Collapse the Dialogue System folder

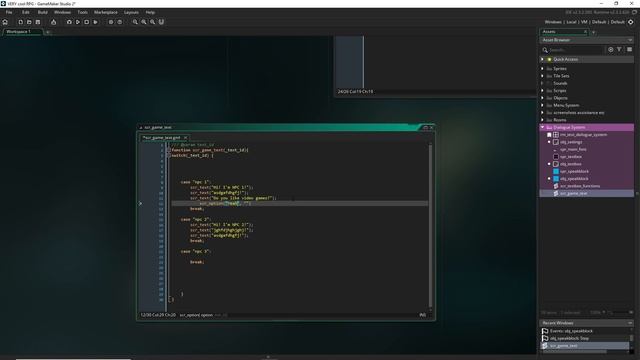542,127
